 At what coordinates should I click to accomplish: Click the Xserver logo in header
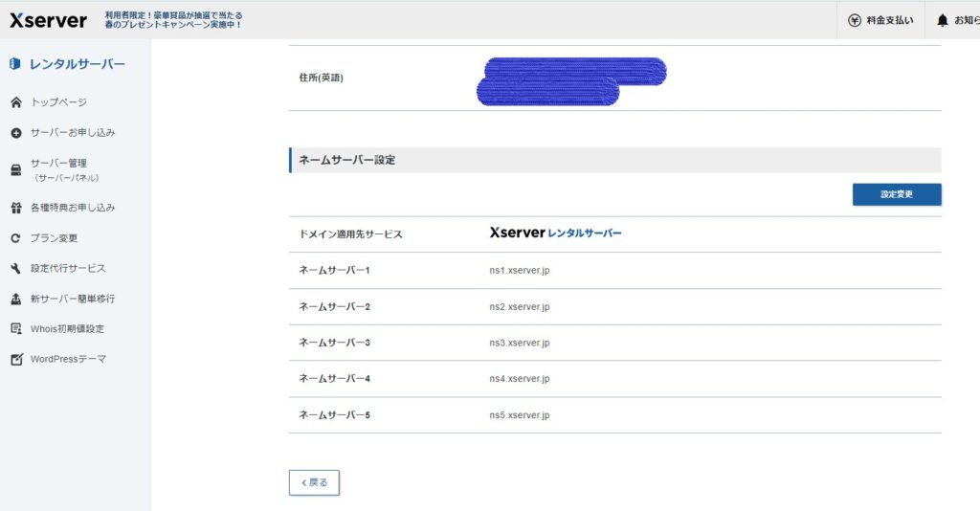[48, 20]
